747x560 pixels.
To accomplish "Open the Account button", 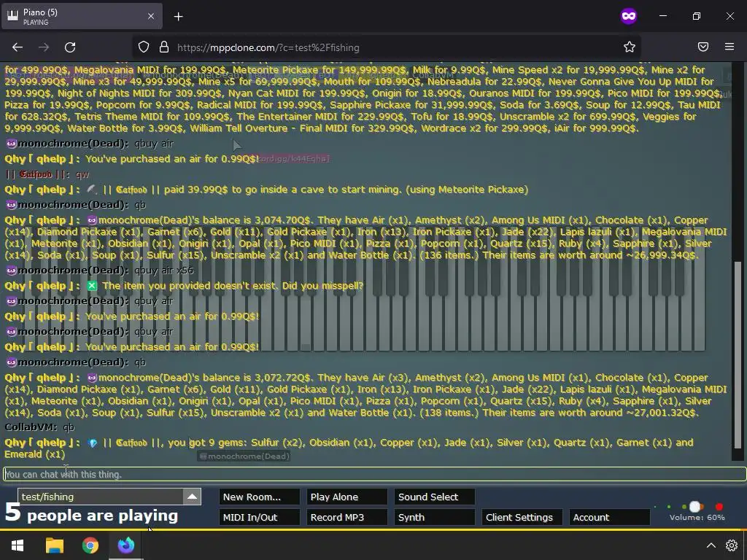I will (x=609, y=517).
